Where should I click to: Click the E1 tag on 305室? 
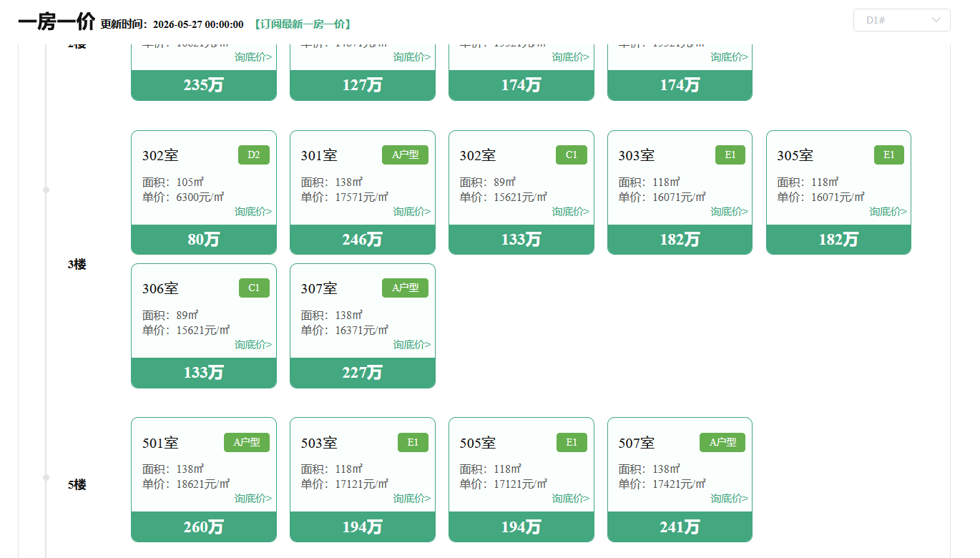(889, 155)
